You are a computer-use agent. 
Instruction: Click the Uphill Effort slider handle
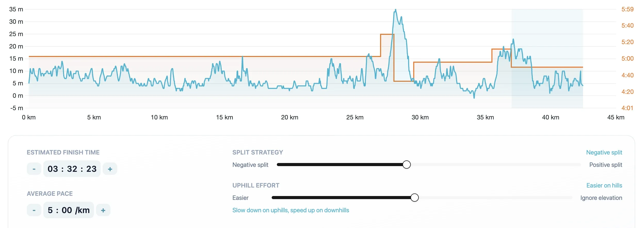[415, 198]
